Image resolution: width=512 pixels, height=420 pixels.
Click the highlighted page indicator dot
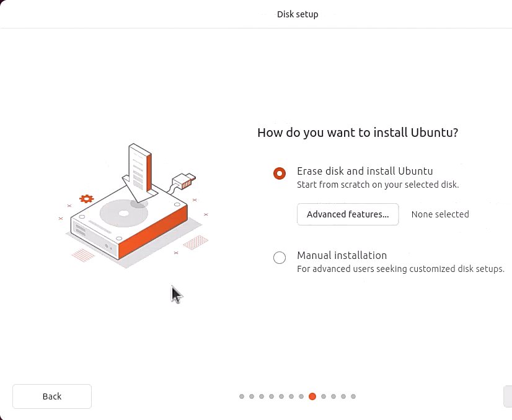312,396
